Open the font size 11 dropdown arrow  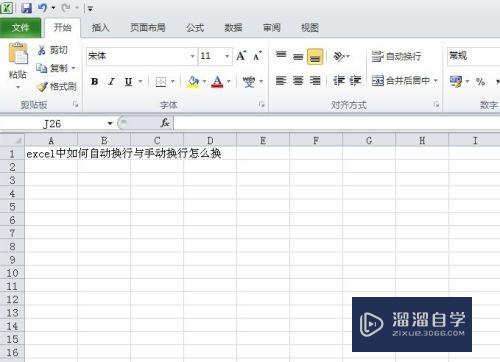pyautogui.click(x=227, y=56)
